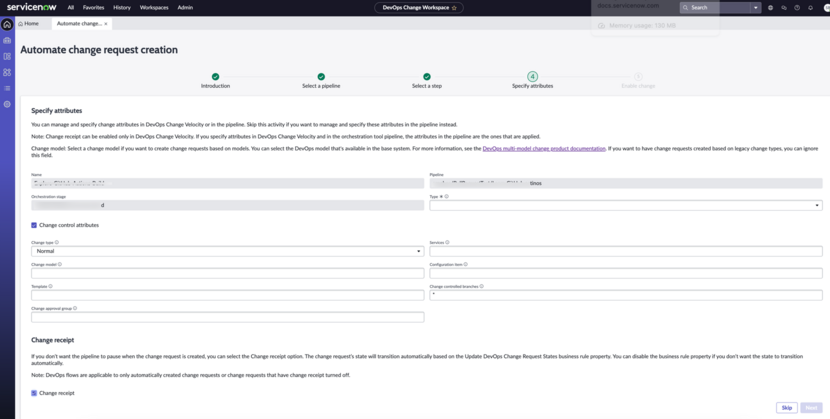The width and height of the screenshot is (830, 419).
Task: Click the Change receipt heading
Action: pyautogui.click(x=52, y=340)
